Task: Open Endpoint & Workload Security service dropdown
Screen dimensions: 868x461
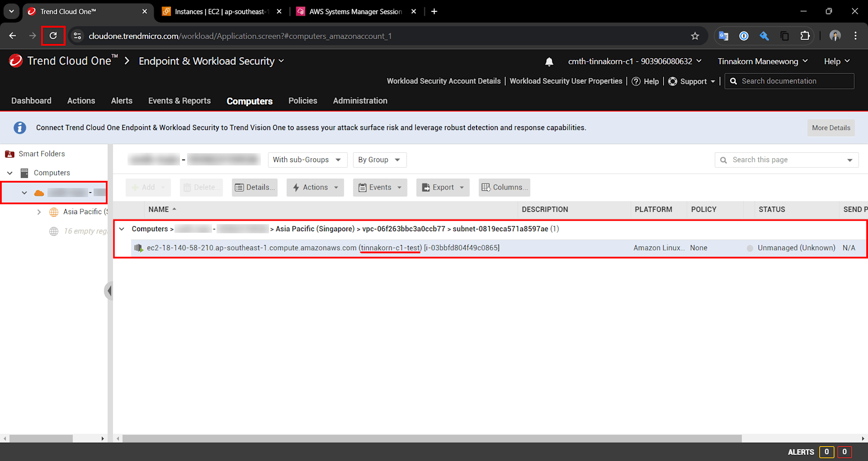Action: point(211,61)
